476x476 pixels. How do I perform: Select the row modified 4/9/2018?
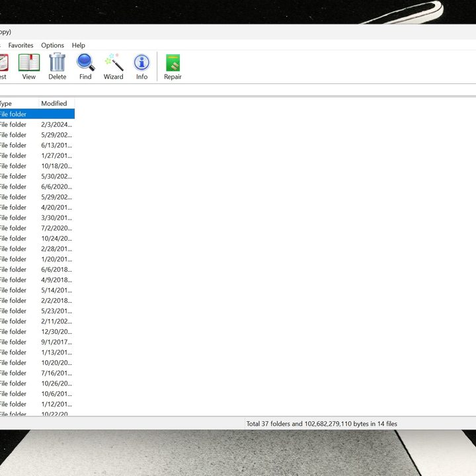[37, 280]
